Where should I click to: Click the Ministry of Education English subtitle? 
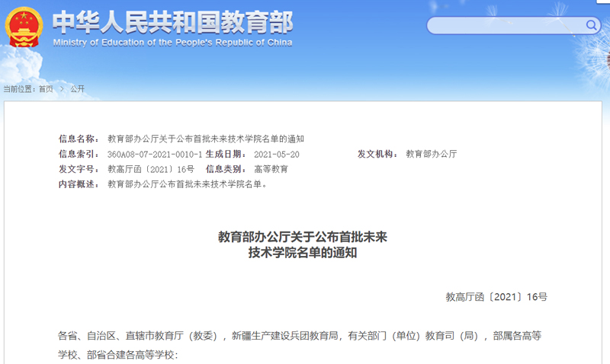[172, 43]
